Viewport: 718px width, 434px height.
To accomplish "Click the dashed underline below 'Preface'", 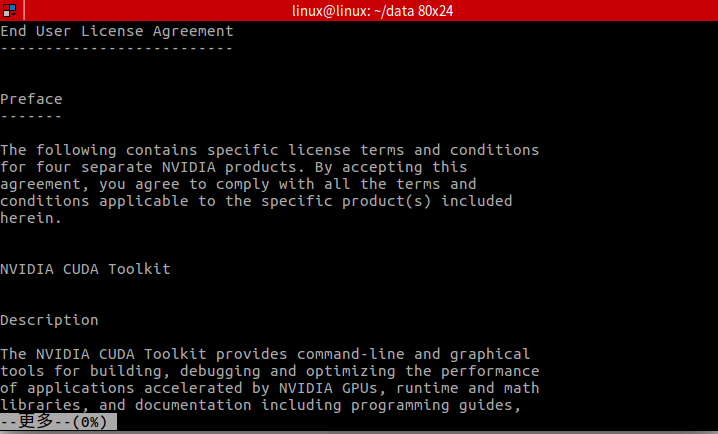I will [x=31, y=116].
